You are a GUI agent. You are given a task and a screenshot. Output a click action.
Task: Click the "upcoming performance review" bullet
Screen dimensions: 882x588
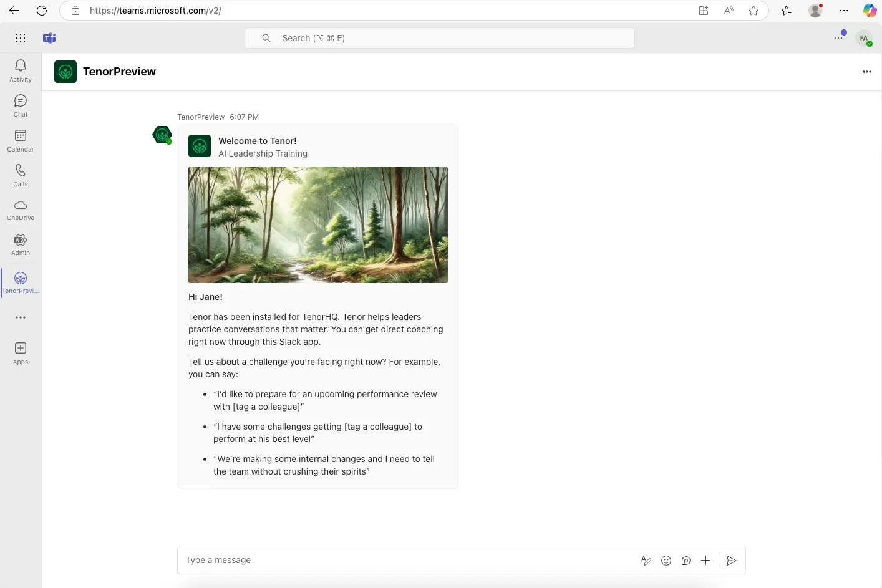point(325,400)
